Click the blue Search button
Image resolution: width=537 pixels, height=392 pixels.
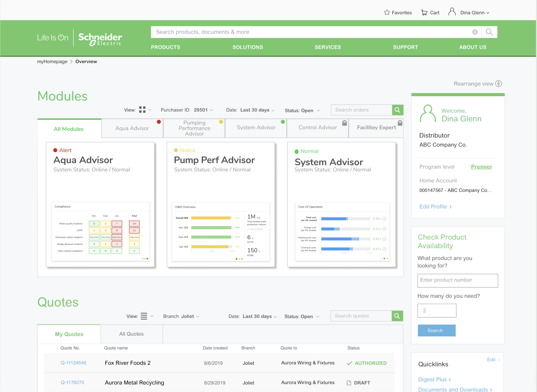pos(436,331)
